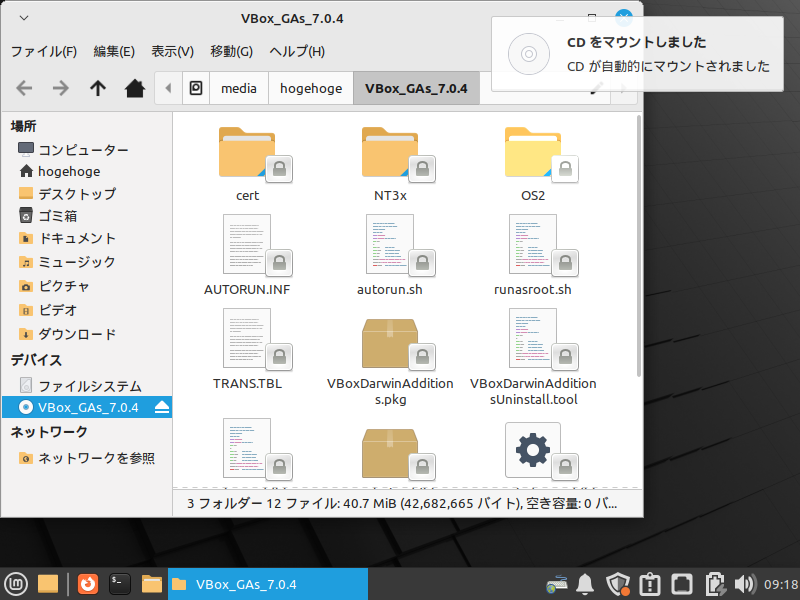800x600 pixels.
Task: Open the Linux Mint start menu
Action: tap(16, 584)
